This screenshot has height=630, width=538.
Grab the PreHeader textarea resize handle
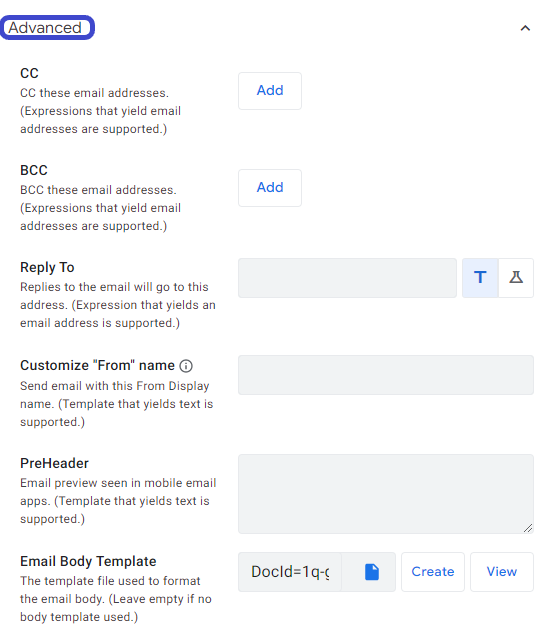point(528,528)
